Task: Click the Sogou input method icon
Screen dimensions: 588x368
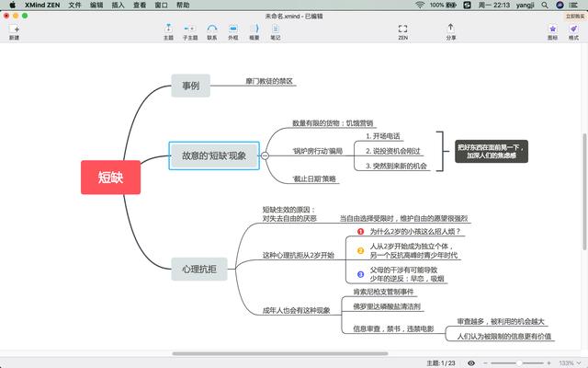Action: tap(467, 5)
